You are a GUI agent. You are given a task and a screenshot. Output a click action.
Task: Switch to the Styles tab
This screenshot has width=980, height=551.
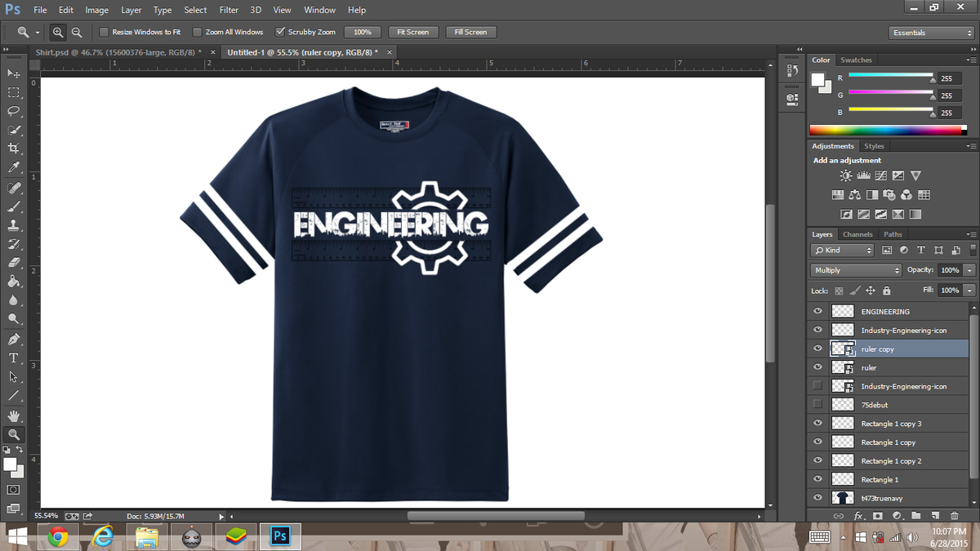point(874,146)
